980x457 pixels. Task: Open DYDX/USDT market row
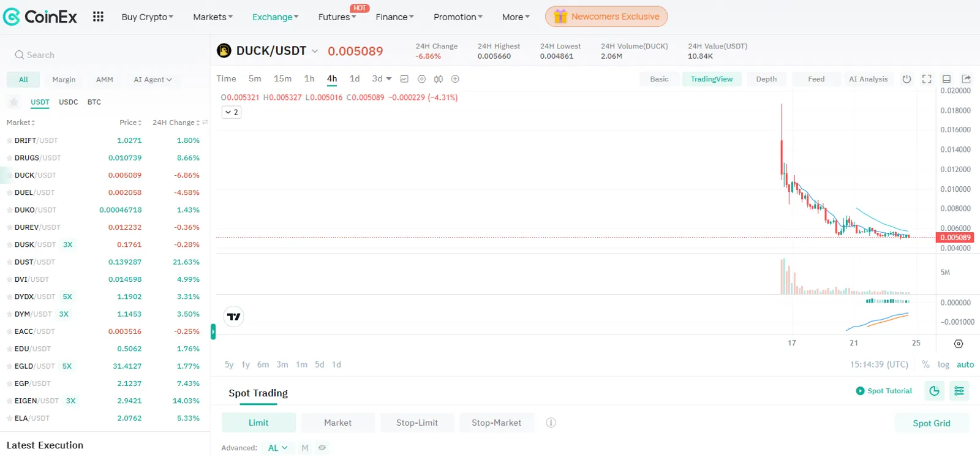click(x=105, y=296)
